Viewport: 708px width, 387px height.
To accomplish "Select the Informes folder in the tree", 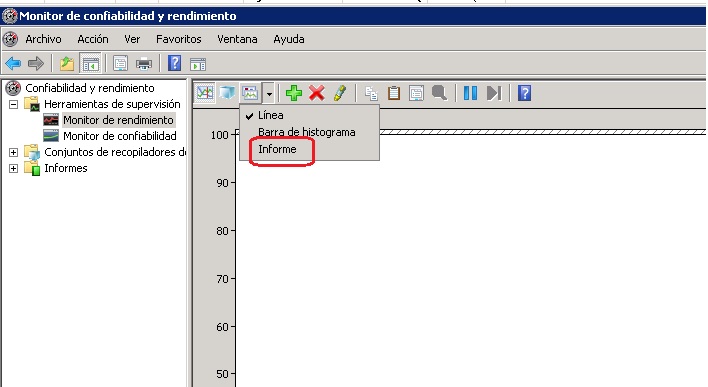I will click(65, 168).
